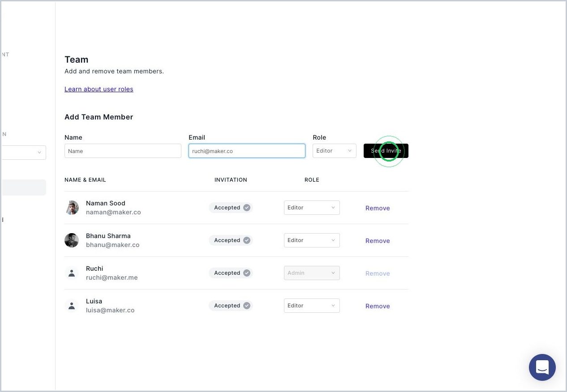Click luisa@maker.co email text
This screenshot has width=567, height=392.
[110, 310]
